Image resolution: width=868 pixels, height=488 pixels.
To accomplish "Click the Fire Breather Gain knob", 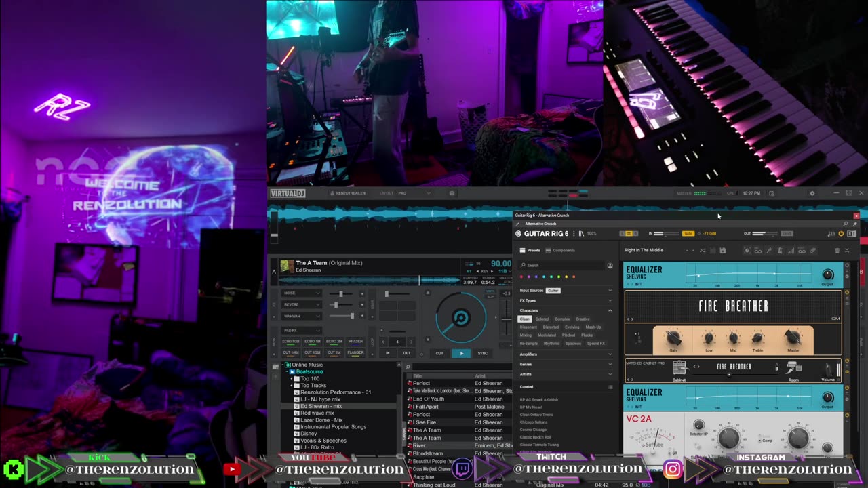I will coord(673,338).
